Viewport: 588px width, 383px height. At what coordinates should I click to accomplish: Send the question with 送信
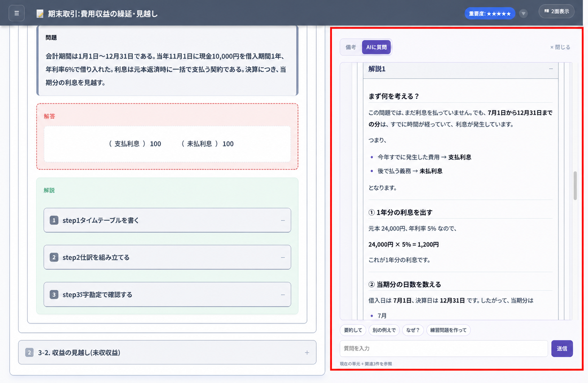562,349
